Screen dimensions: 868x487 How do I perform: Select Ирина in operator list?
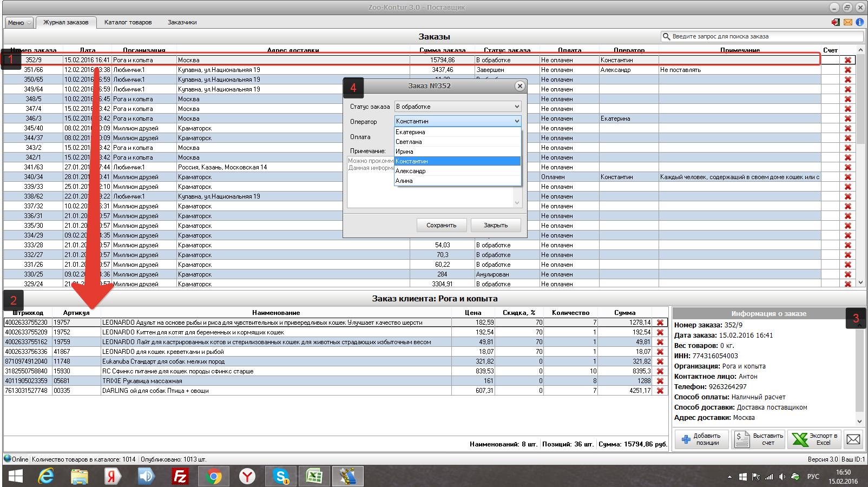click(x=457, y=152)
